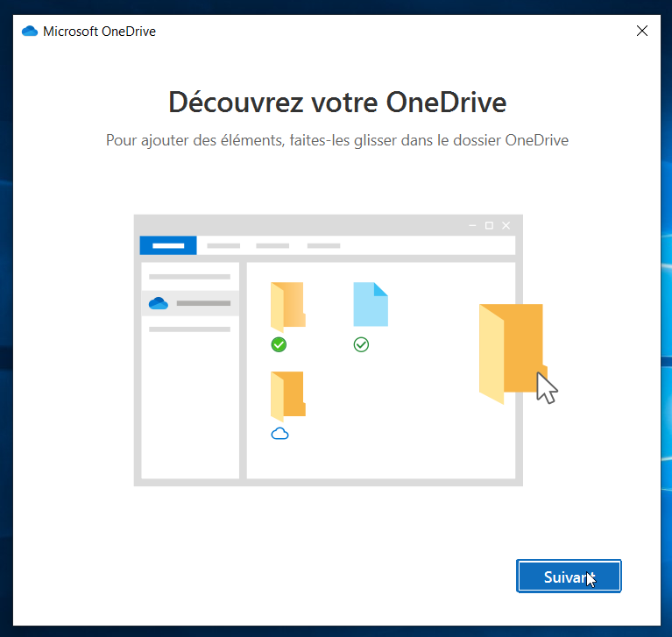Click the Suivant button
672x637 pixels.
tap(569, 577)
